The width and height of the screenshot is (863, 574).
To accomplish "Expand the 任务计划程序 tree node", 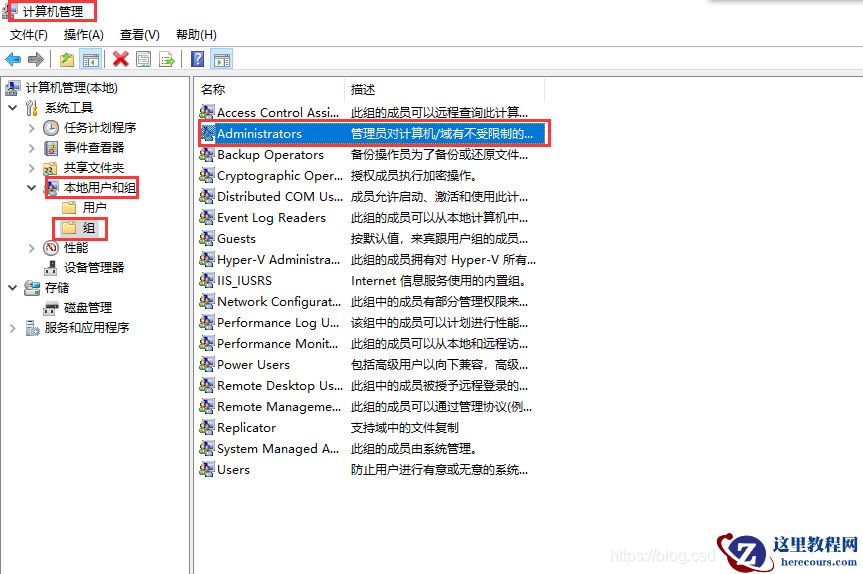I will pyautogui.click(x=31, y=128).
